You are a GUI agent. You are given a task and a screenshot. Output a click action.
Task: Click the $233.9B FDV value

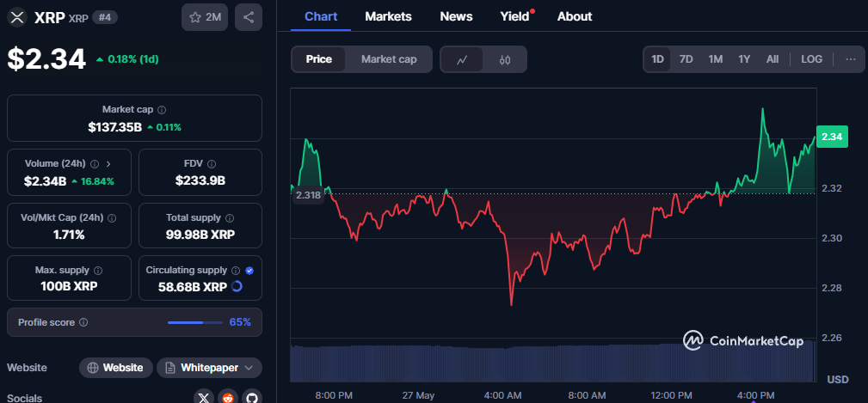200,180
